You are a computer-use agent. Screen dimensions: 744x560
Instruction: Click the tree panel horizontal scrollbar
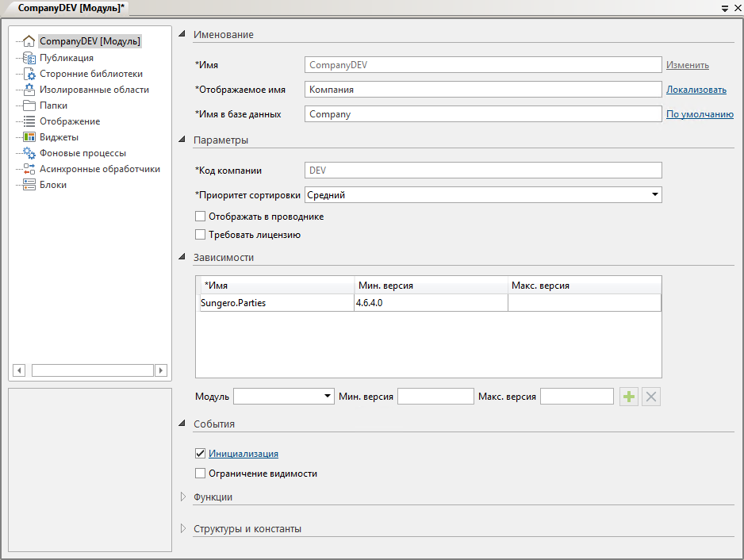(91, 370)
